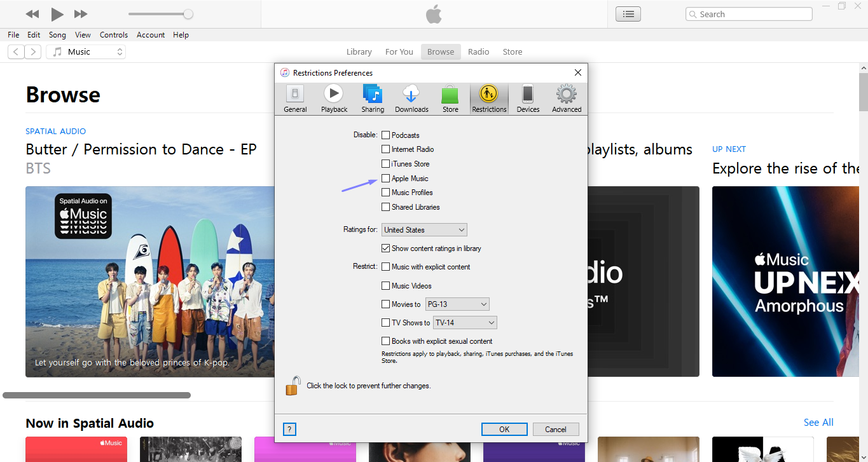This screenshot has height=462, width=868.
Task: Open the Playback preferences tab
Action: tap(334, 99)
